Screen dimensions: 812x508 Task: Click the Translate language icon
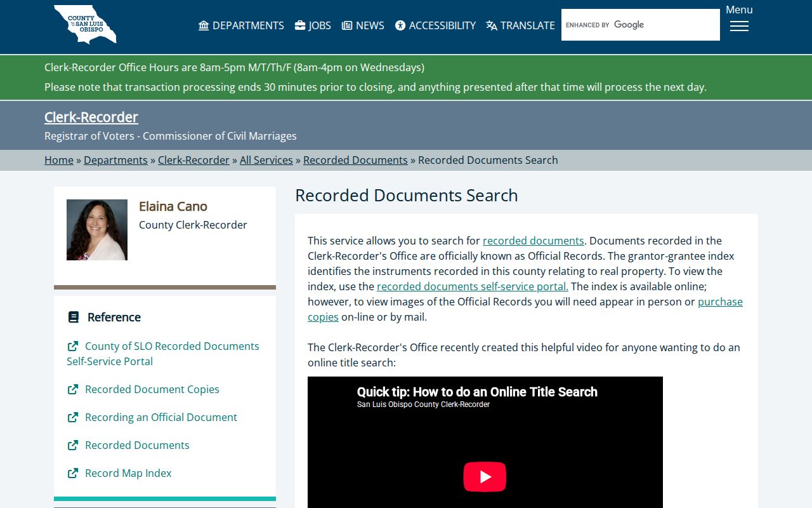492,25
